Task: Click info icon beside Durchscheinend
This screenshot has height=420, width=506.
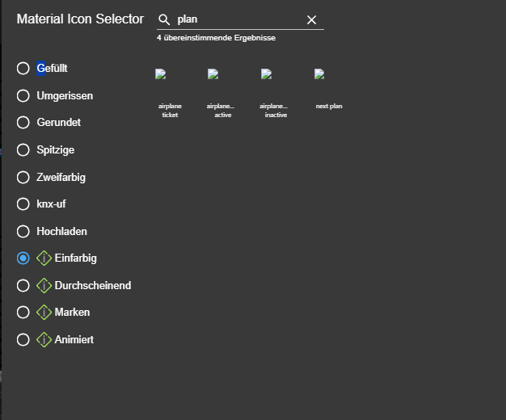Action: tap(44, 285)
